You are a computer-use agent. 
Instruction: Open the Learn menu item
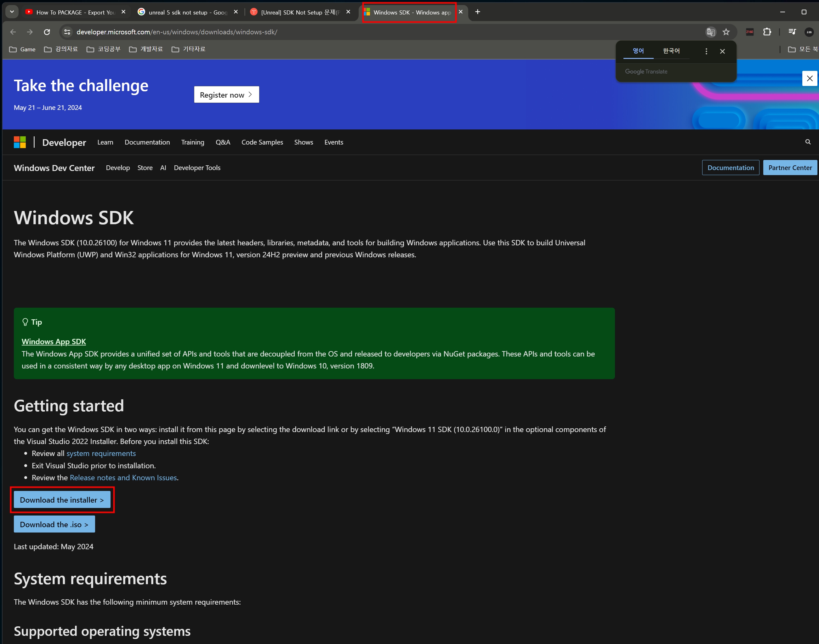pos(105,142)
